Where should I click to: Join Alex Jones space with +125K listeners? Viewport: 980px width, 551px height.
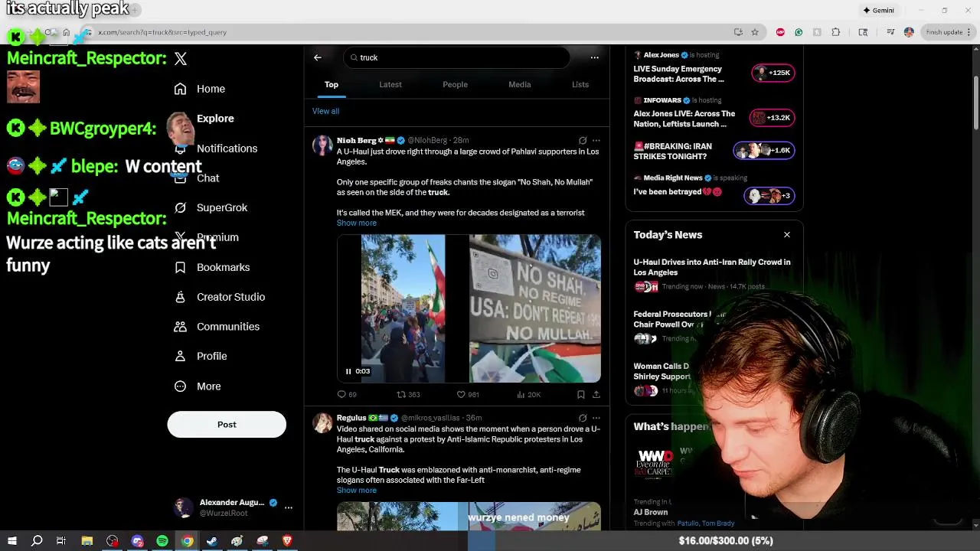tap(773, 73)
